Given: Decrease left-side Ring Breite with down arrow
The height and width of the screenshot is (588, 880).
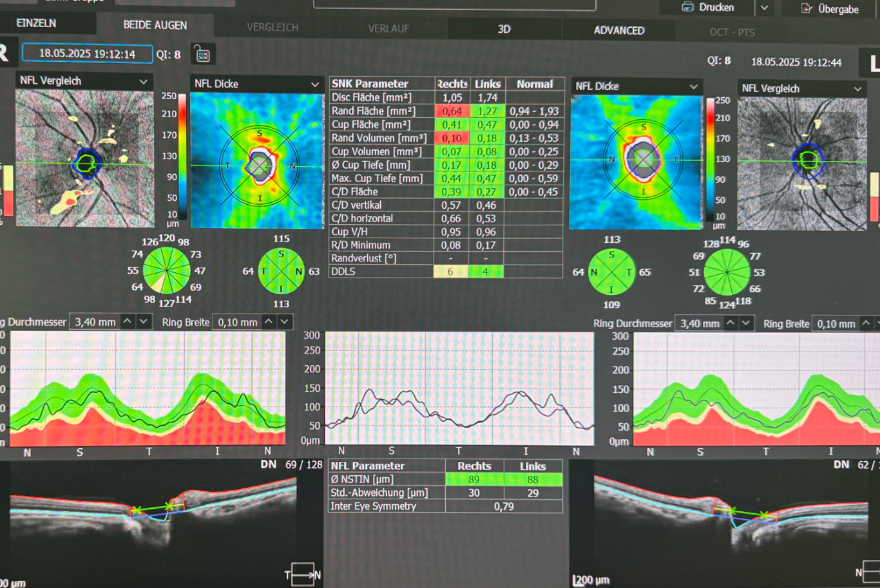Looking at the screenshot, I should pos(284,321).
